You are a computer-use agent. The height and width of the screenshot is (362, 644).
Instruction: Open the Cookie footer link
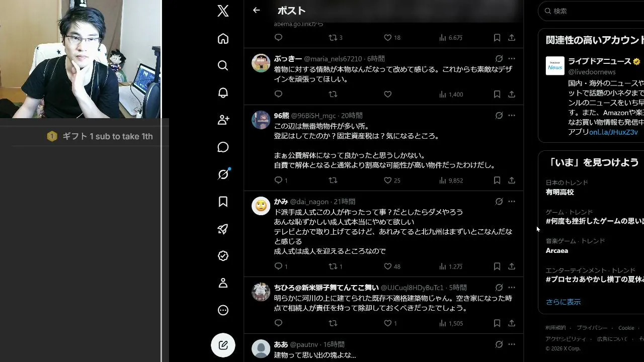tap(626, 328)
